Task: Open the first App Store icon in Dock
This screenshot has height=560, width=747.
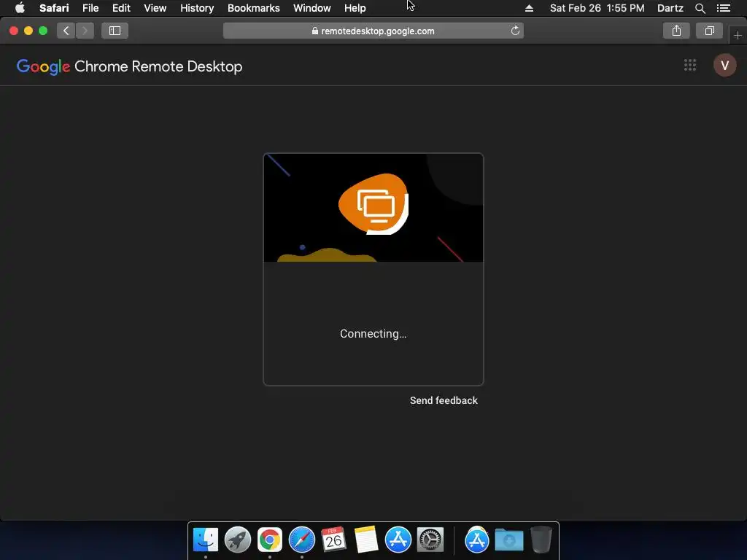Action: click(398, 540)
